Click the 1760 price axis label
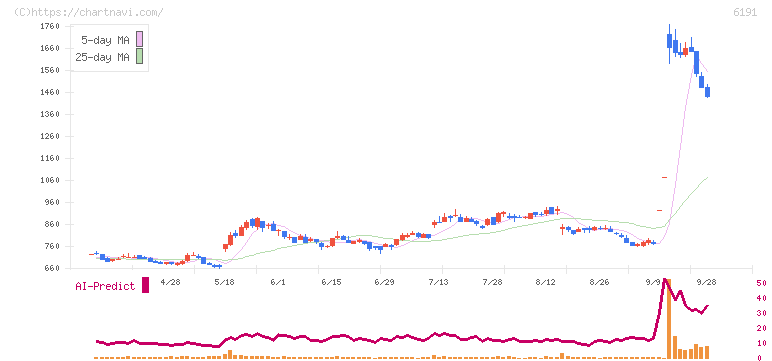Viewport: 772px width, 361px height. [x=50, y=26]
